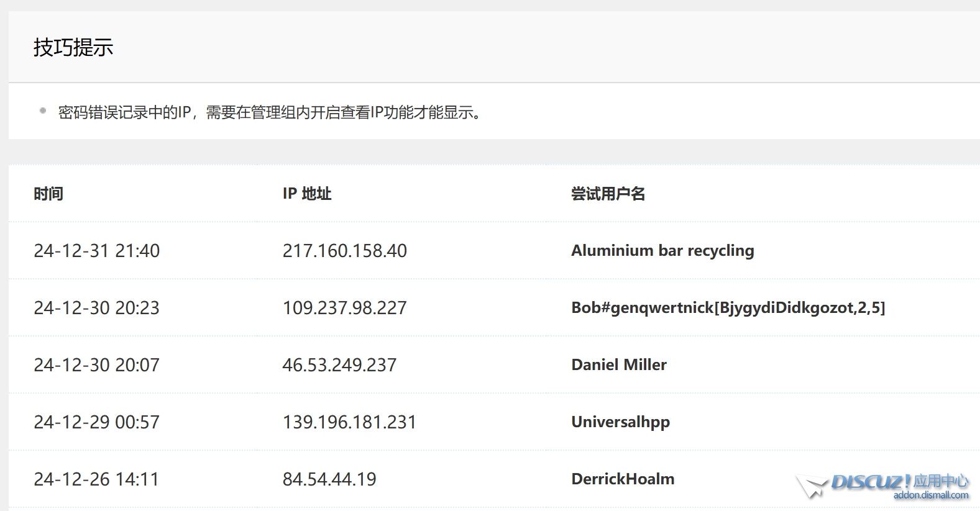980x511 pixels.
Task: Click username Aluminium bar recycling
Action: (662, 251)
